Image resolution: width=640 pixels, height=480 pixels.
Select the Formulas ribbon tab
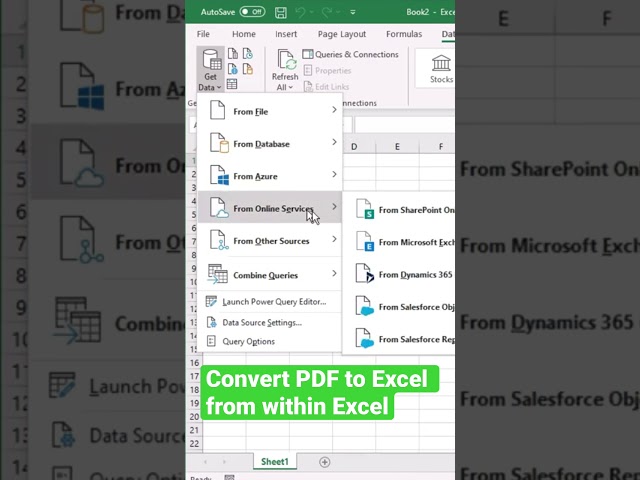tap(404, 34)
